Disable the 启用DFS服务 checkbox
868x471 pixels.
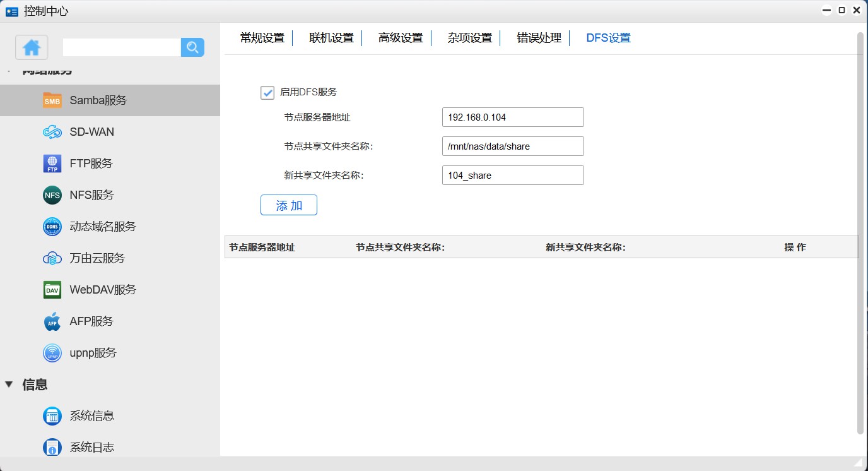267,93
